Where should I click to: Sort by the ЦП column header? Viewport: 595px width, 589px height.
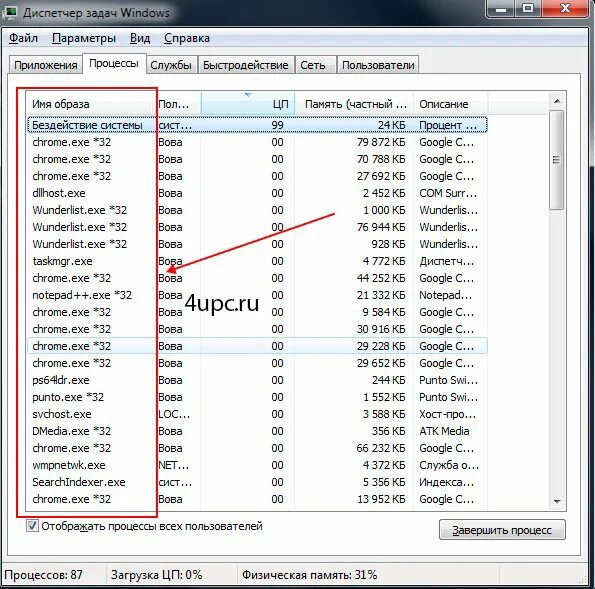[248, 104]
